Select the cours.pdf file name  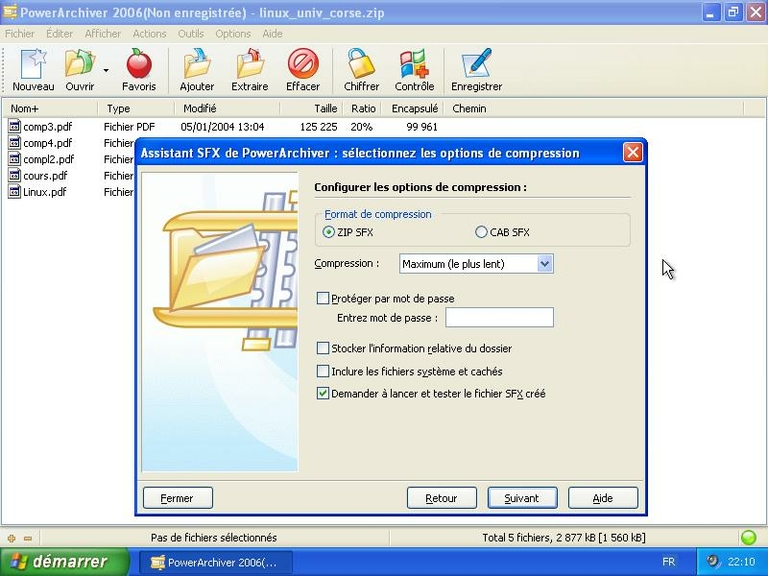point(45,176)
